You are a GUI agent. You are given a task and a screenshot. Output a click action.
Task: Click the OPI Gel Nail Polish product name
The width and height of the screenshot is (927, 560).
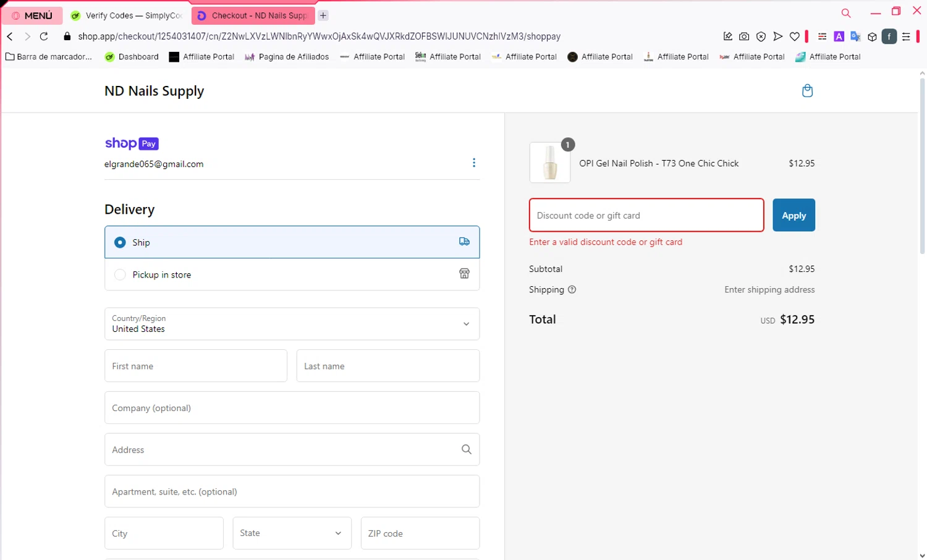point(659,163)
